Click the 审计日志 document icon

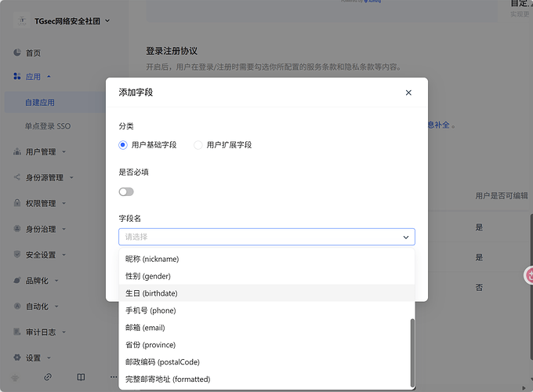pos(17,332)
